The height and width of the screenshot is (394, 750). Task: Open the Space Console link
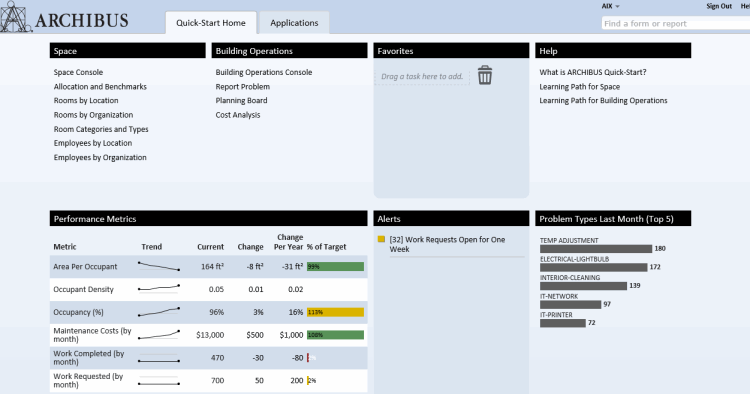pos(78,72)
